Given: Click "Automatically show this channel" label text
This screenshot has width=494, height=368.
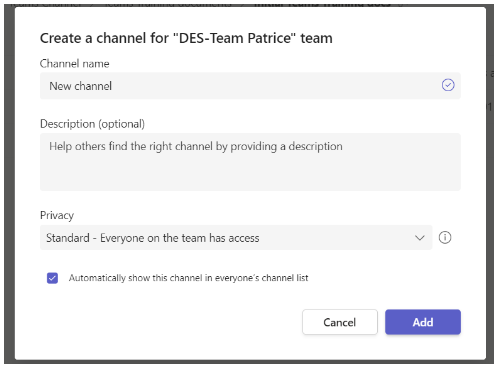Looking at the screenshot, I should tap(188, 278).
